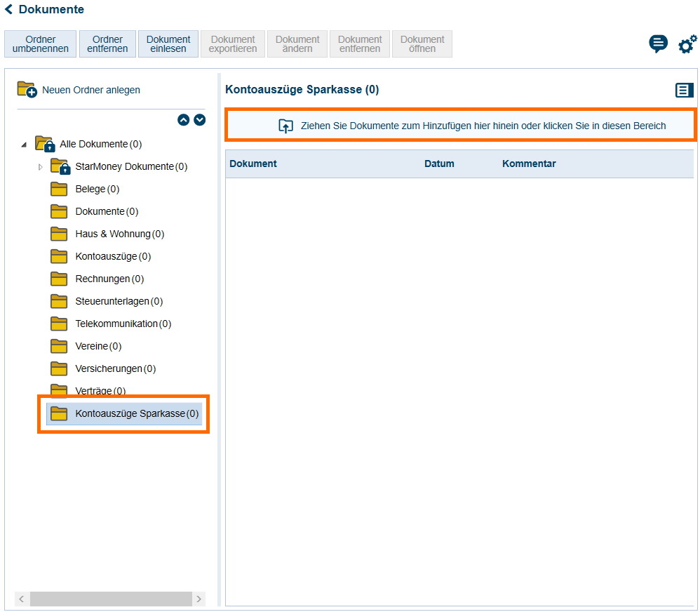
Task: Open the gear settings icon
Action: coord(687,44)
